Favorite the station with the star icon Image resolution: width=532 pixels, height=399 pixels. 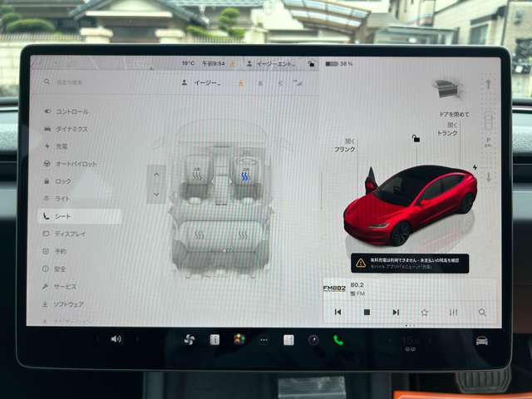point(425,313)
